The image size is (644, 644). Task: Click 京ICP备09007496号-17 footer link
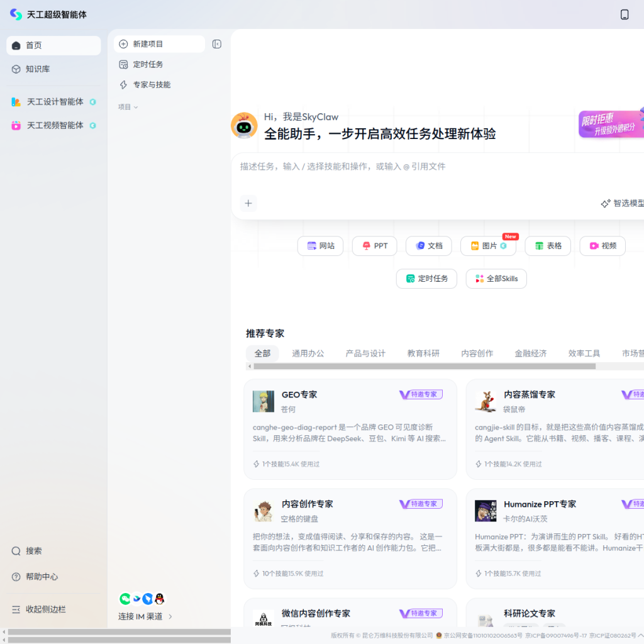(x=556, y=636)
